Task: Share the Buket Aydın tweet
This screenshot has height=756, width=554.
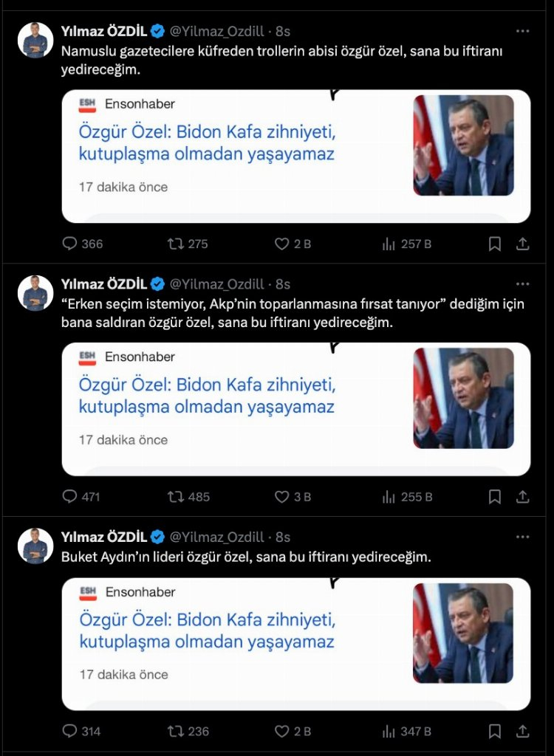Action: (522, 731)
